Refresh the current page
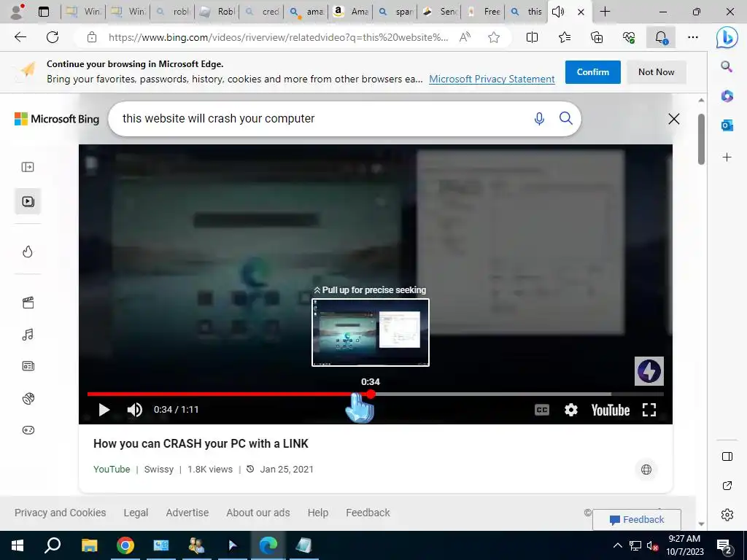This screenshot has width=747, height=560. (53, 37)
